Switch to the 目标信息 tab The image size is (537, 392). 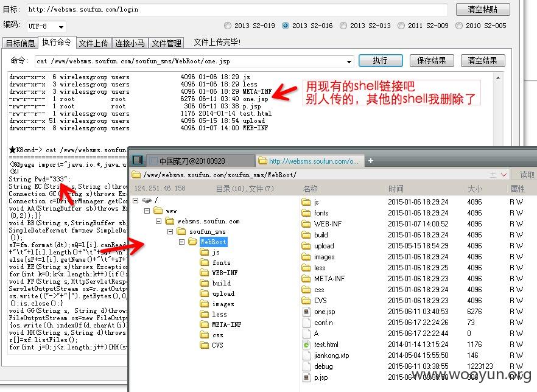point(20,43)
